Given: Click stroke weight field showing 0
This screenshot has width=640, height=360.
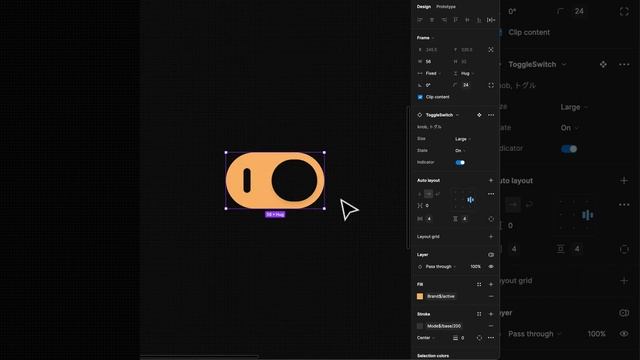Looking at the screenshot, I should 463,338.
